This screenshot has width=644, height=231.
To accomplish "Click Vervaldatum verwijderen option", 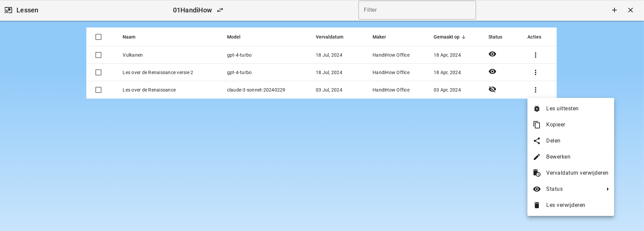I will point(577,173).
